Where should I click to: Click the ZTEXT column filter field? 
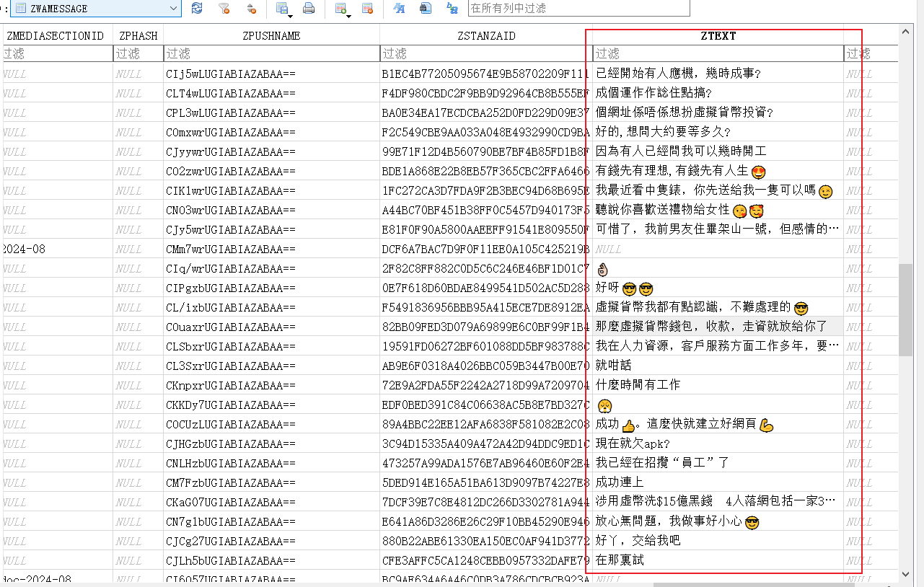point(718,53)
